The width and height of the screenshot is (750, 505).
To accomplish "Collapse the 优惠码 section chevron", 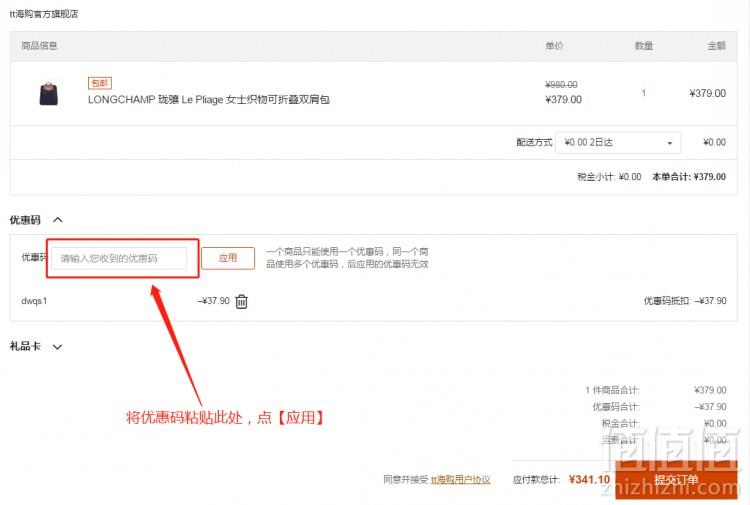I will coord(58,220).
